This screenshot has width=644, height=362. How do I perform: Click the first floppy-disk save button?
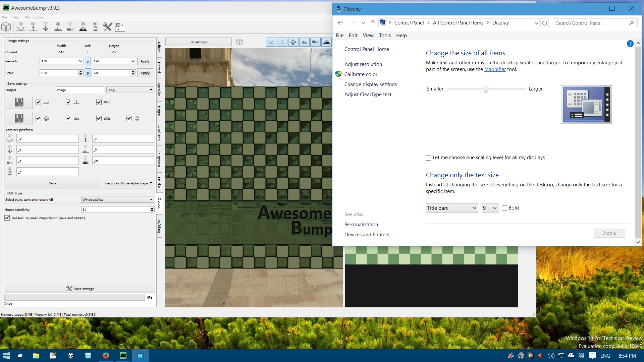point(19,102)
